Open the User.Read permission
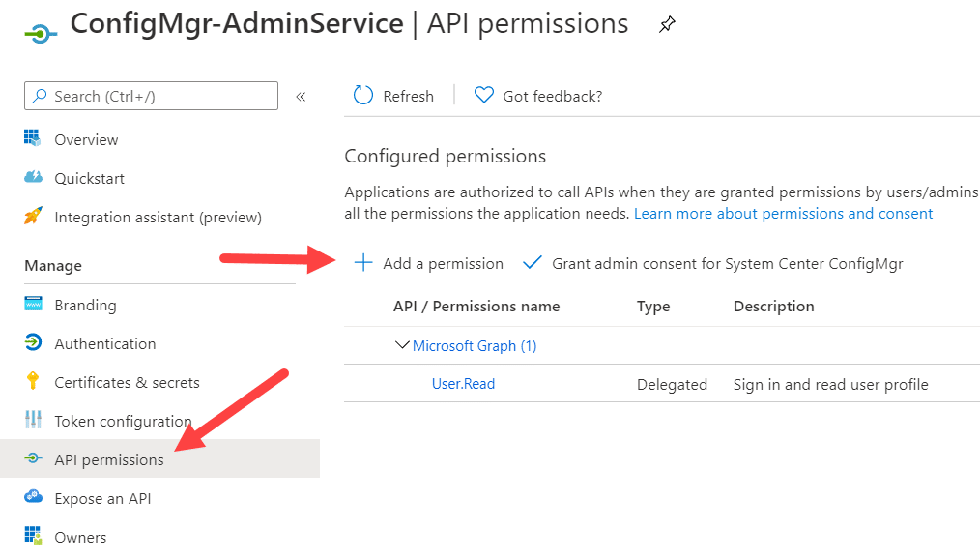 click(x=463, y=384)
